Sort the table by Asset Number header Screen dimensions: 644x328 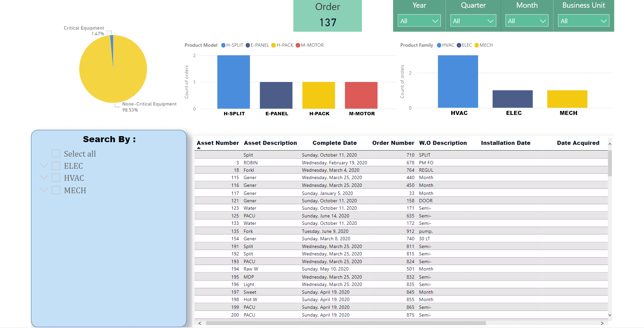click(217, 143)
